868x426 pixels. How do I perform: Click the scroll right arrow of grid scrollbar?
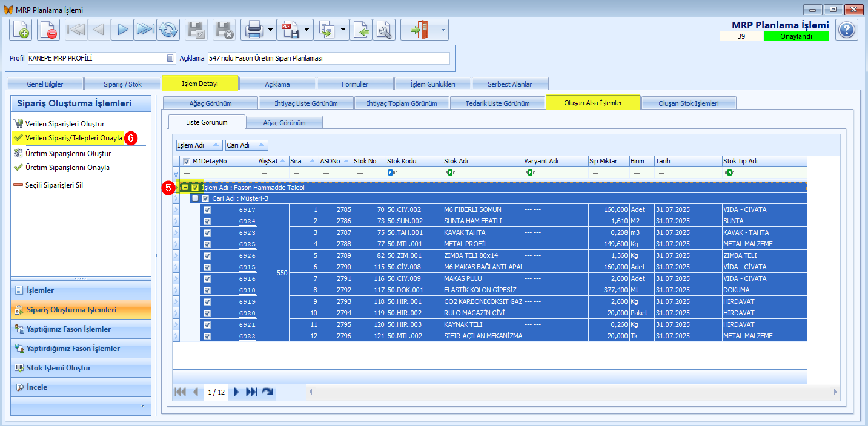(837, 392)
